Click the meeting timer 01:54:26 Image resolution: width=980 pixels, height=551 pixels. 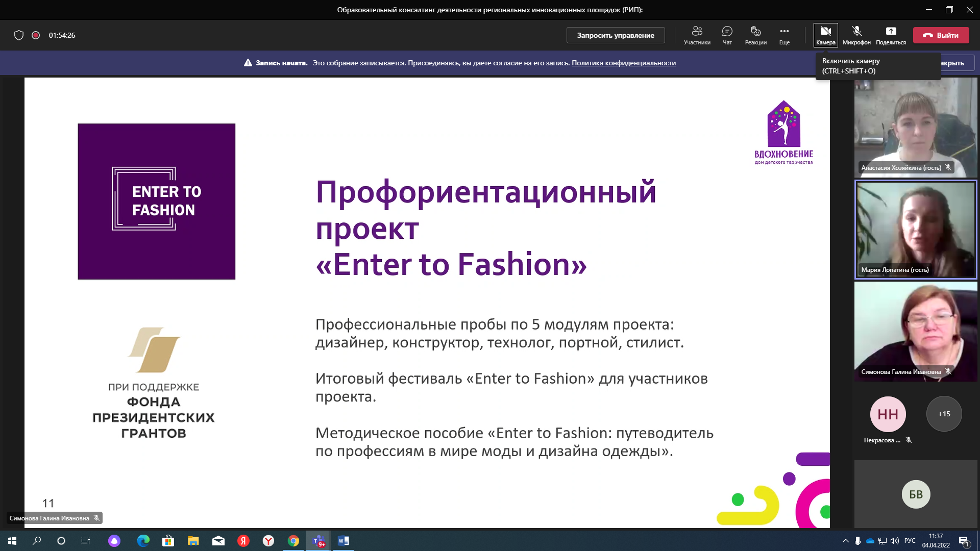tap(62, 35)
